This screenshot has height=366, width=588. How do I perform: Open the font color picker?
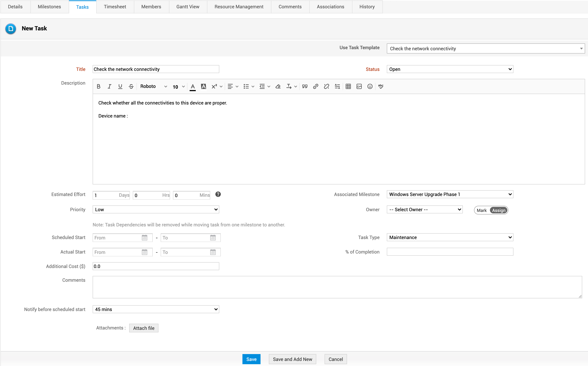pyautogui.click(x=193, y=86)
